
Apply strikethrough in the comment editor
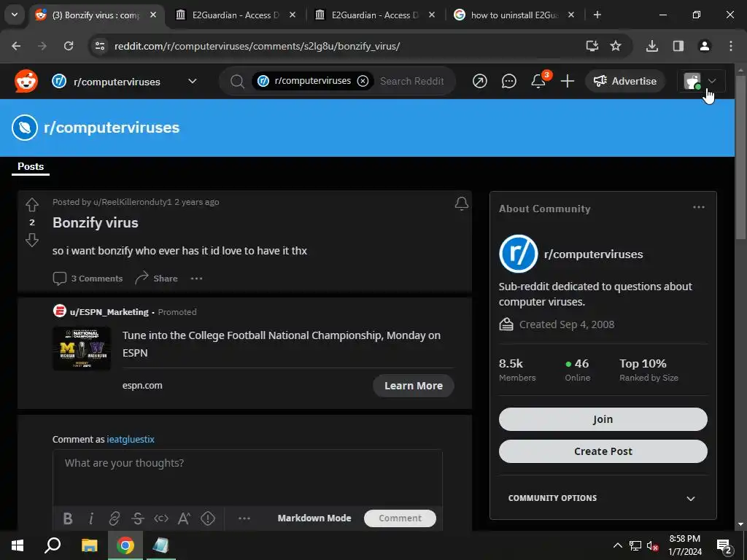click(x=138, y=518)
